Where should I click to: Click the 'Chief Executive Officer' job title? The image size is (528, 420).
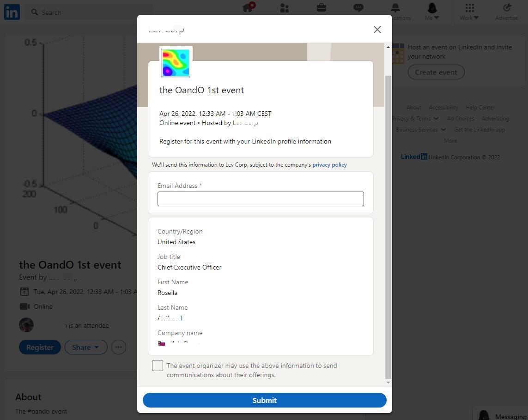pyautogui.click(x=189, y=268)
